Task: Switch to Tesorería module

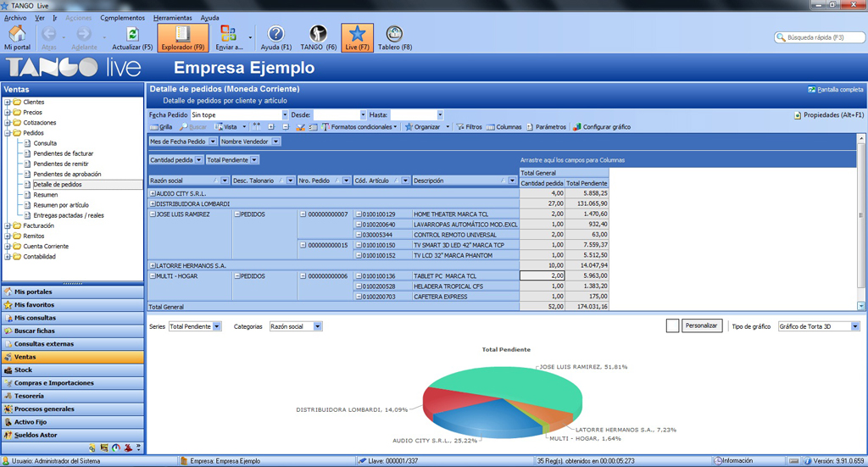Action: (x=73, y=396)
